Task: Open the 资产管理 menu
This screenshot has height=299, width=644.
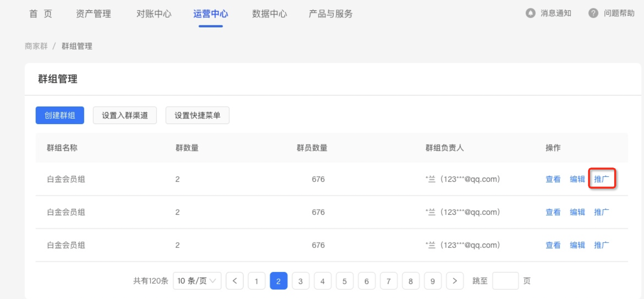Action: tap(93, 14)
